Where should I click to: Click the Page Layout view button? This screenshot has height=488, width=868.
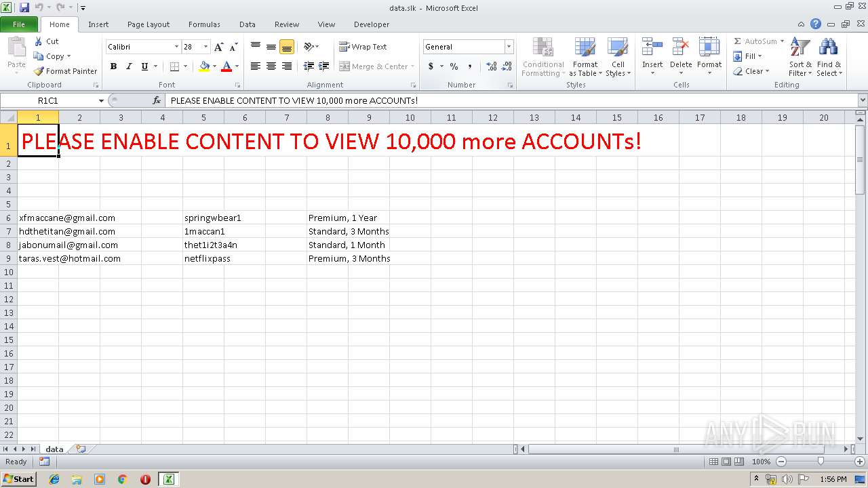(726, 462)
